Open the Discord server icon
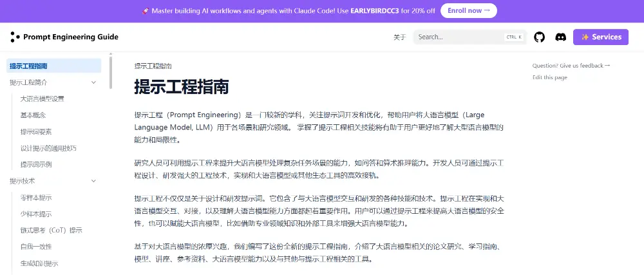 click(x=560, y=37)
